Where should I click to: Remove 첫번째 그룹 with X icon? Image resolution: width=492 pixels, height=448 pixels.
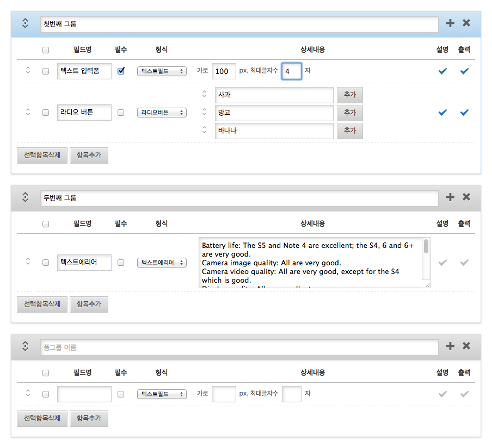point(466,23)
